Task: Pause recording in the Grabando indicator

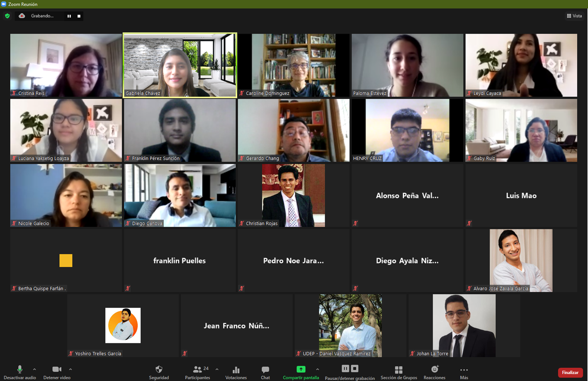Action: click(x=69, y=16)
